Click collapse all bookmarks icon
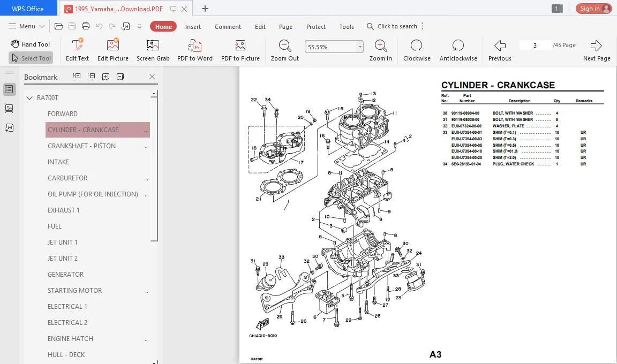Screen dimensions: 617x364 (91, 77)
